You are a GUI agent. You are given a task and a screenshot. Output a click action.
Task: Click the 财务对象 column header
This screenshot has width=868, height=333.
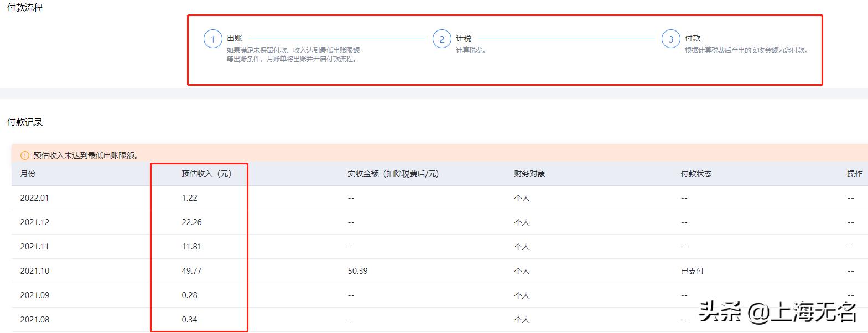[529, 174]
